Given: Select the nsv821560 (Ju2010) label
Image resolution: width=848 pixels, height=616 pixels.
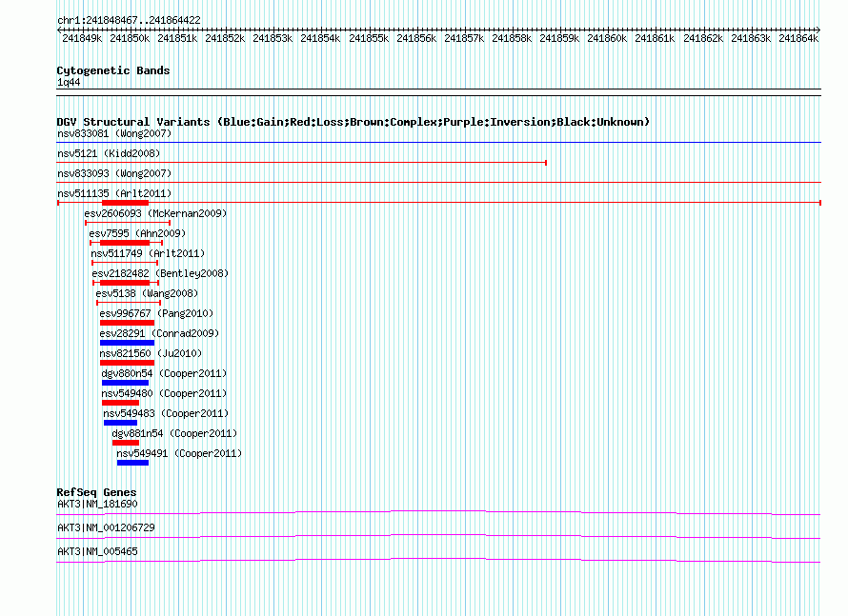Looking at the screenshot, I should 151,353.
